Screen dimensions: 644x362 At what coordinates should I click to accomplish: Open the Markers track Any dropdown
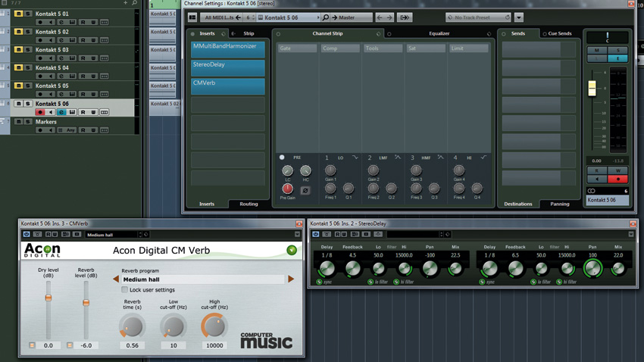[x=67, y=130]
